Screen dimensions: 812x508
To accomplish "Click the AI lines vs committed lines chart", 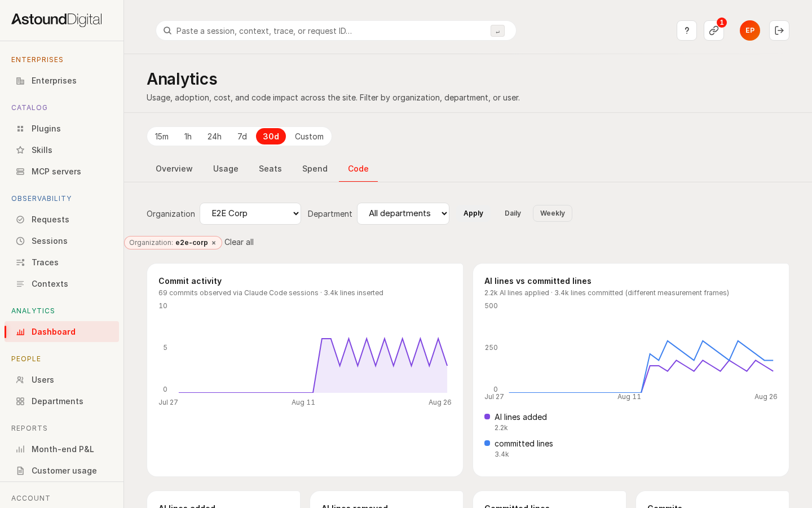I will point(631,353).
